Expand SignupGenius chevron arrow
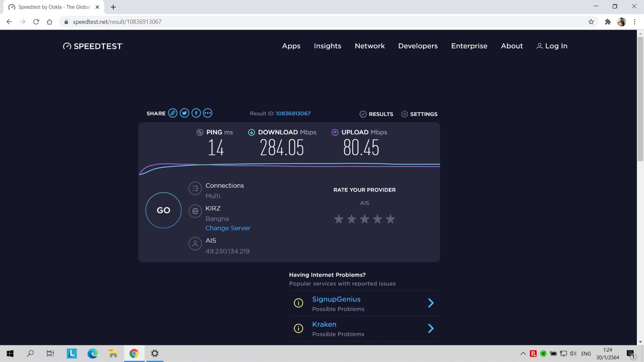The image size is (644, 362). 431,303
